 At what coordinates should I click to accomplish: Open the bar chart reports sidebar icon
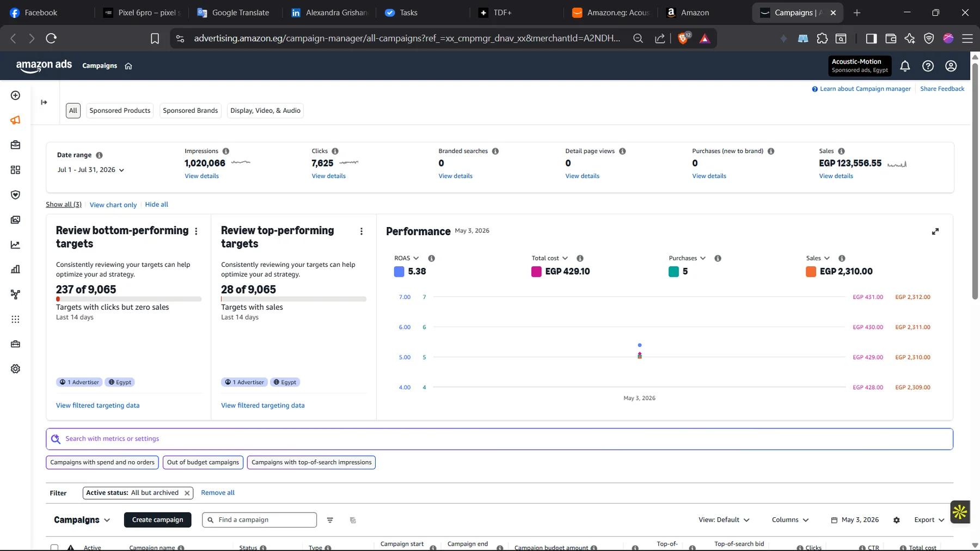point(15,269)
